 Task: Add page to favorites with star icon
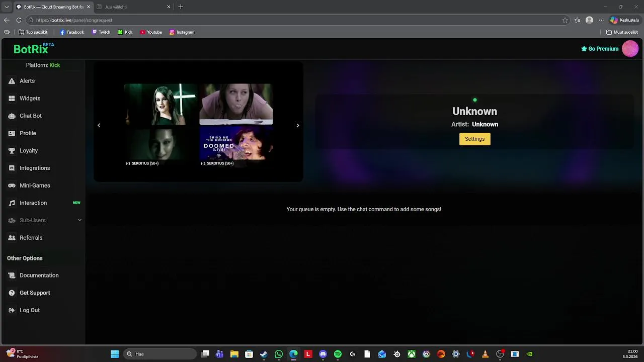click(x=565, y=20)
